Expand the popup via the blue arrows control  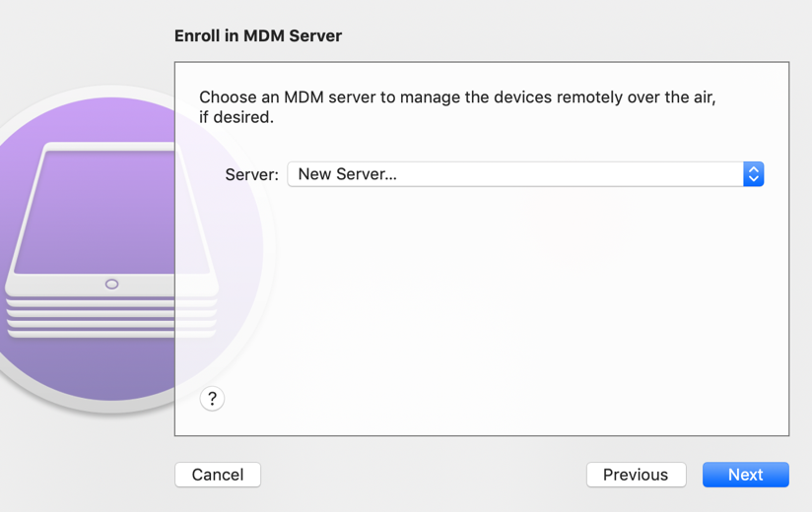click(754, 174)
